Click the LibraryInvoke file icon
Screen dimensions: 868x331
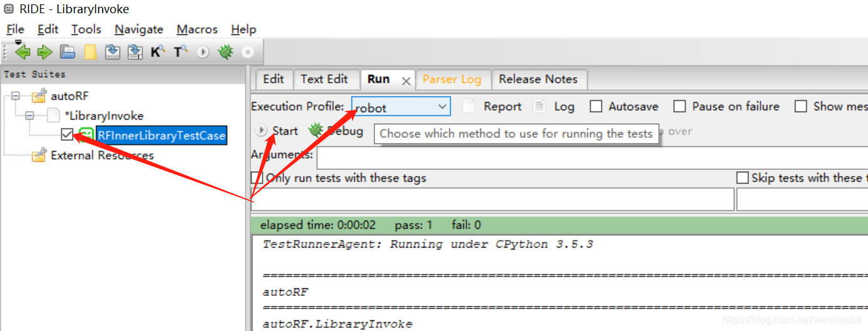[53, 116]
